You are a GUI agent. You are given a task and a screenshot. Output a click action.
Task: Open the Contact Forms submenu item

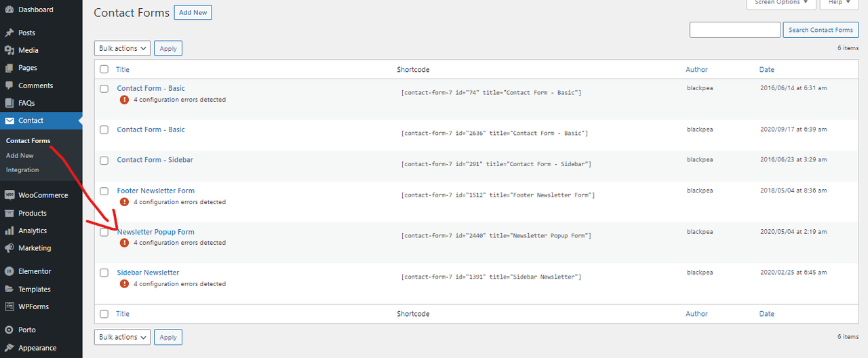(x=28, y=141)
